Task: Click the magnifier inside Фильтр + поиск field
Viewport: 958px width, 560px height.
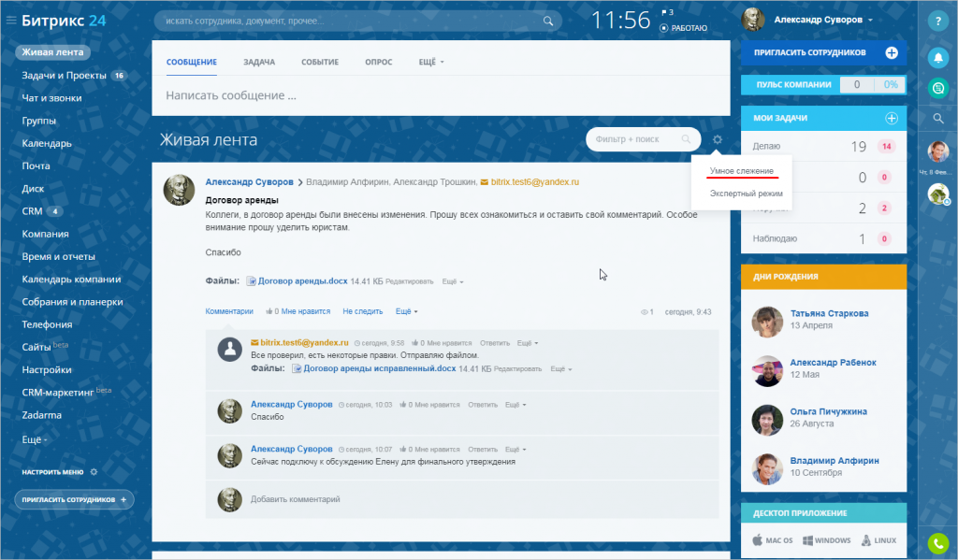Action: pyautogui.click(x=686, y=139)
